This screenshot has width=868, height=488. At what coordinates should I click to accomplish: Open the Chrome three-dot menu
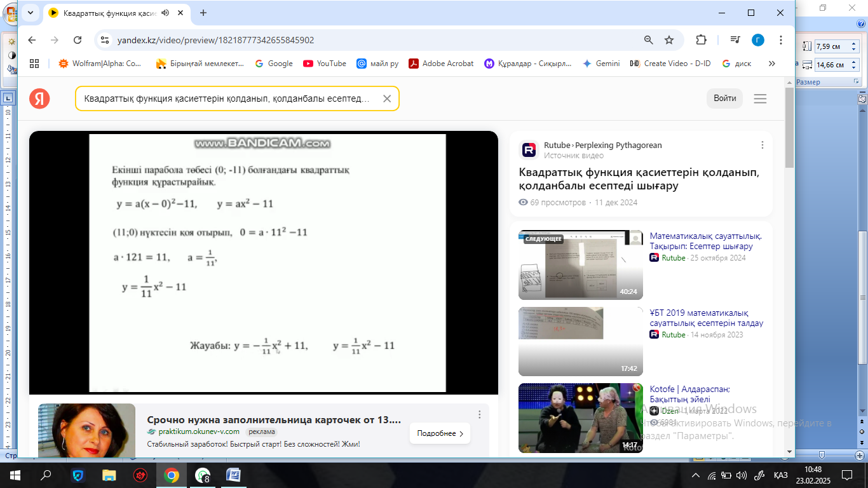pos(781,40)
